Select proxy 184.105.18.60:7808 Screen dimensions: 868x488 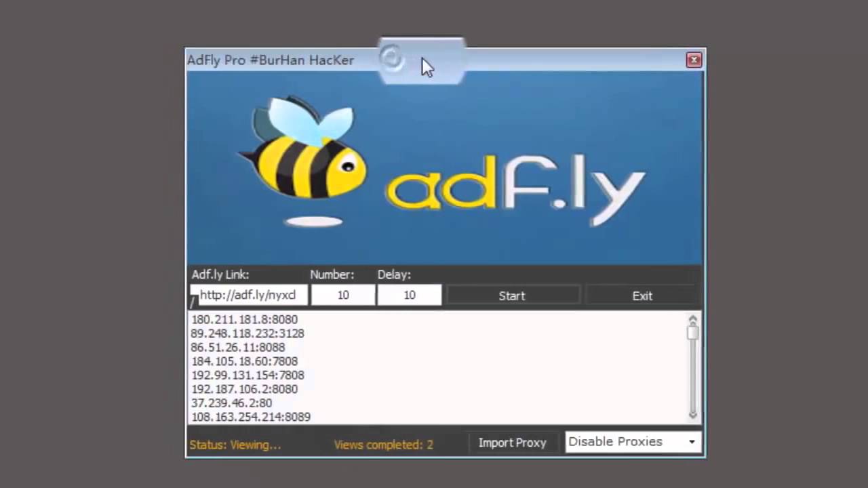coord(244,361)
